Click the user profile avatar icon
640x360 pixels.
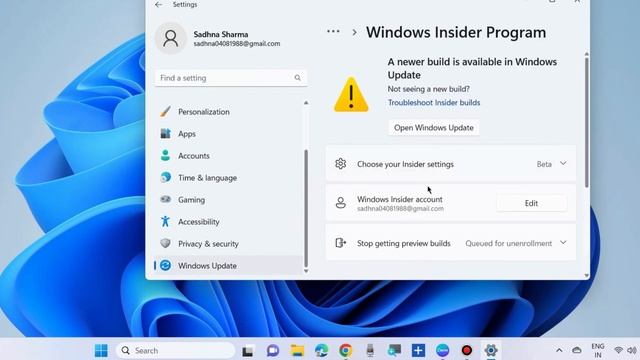click(x=171, y=38)
